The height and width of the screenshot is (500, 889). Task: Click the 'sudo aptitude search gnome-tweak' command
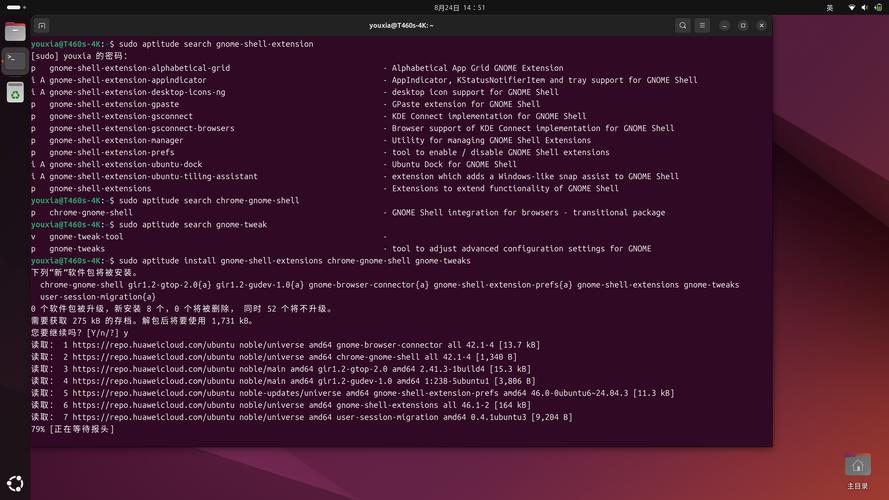pyautogui.click(x=193, y=224)
